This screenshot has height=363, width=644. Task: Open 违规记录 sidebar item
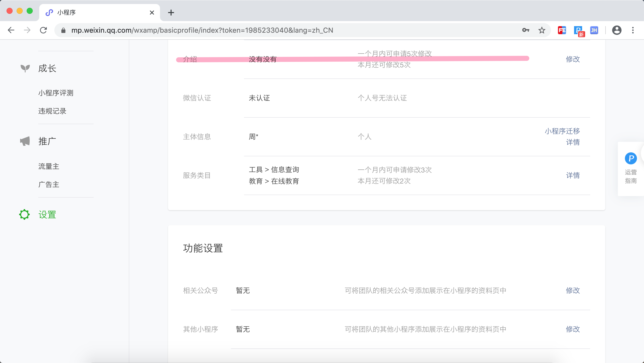(52, 111)
